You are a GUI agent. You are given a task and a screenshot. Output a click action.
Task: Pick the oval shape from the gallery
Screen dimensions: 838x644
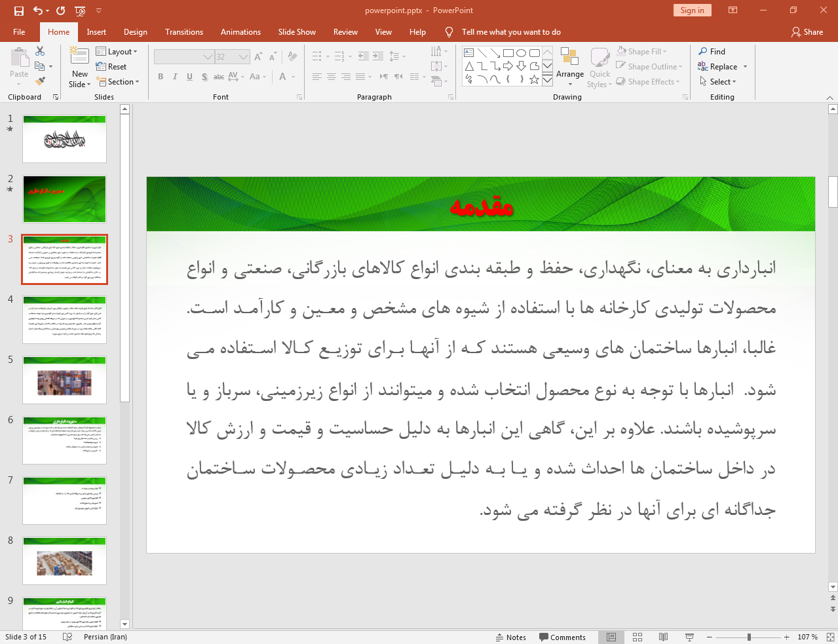(x=522, y=53)
